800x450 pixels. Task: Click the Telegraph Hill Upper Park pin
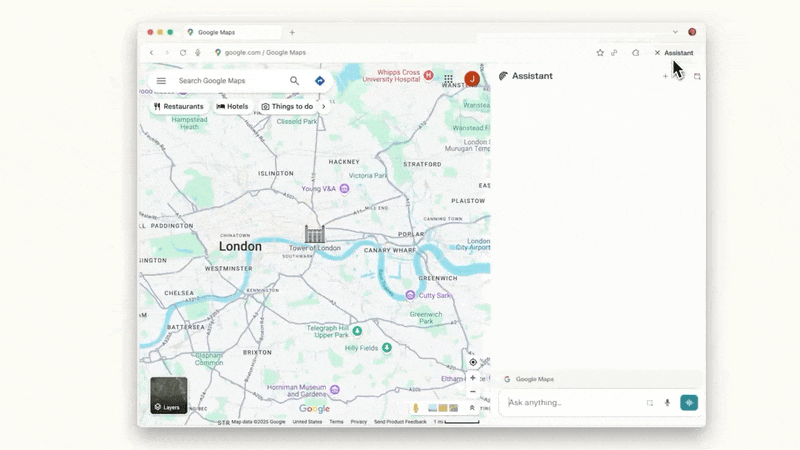pyautogui.click(x=357, y=331)
